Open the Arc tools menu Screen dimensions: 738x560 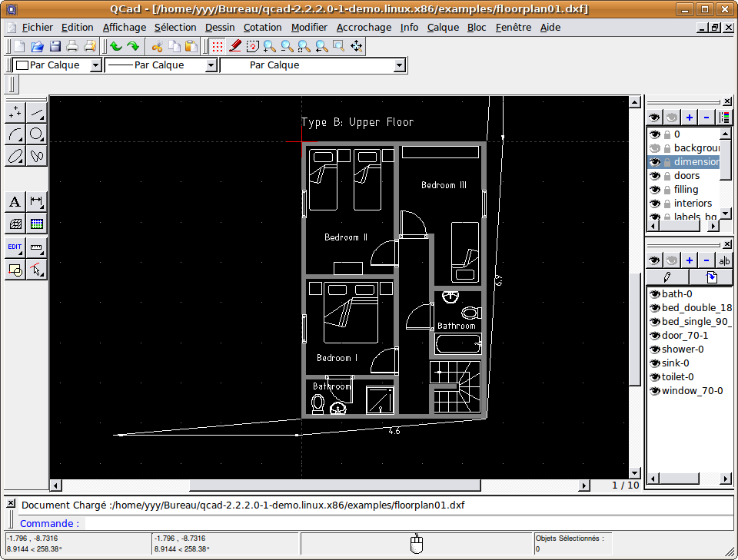[15, 134]
